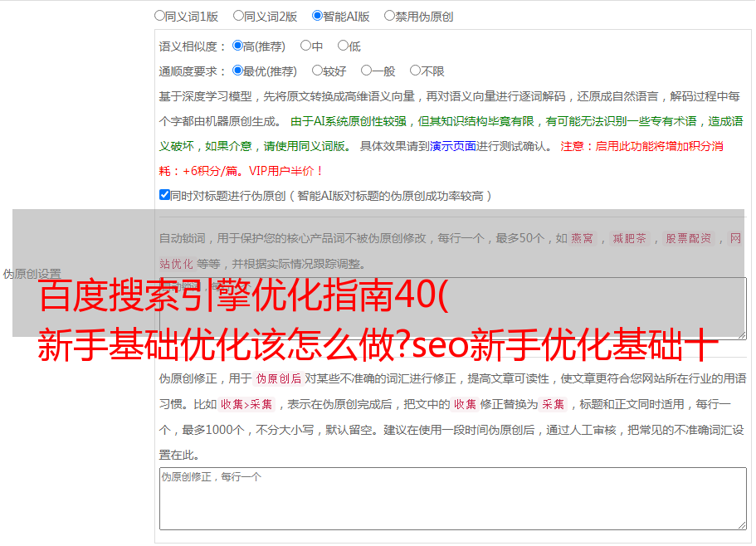Select the 同义词1版 radio option

pyautogui.click(x=159, y=16)
